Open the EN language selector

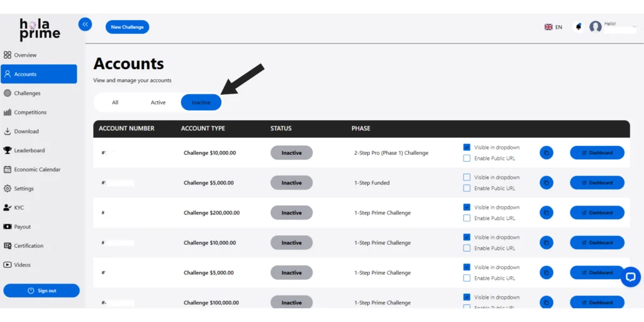tap(553, 27)
